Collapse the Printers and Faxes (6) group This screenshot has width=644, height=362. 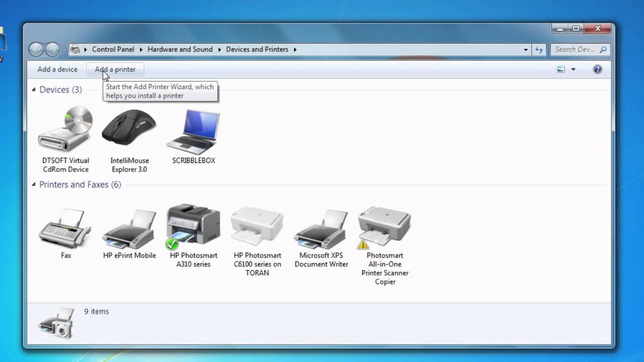coord(34,185)
